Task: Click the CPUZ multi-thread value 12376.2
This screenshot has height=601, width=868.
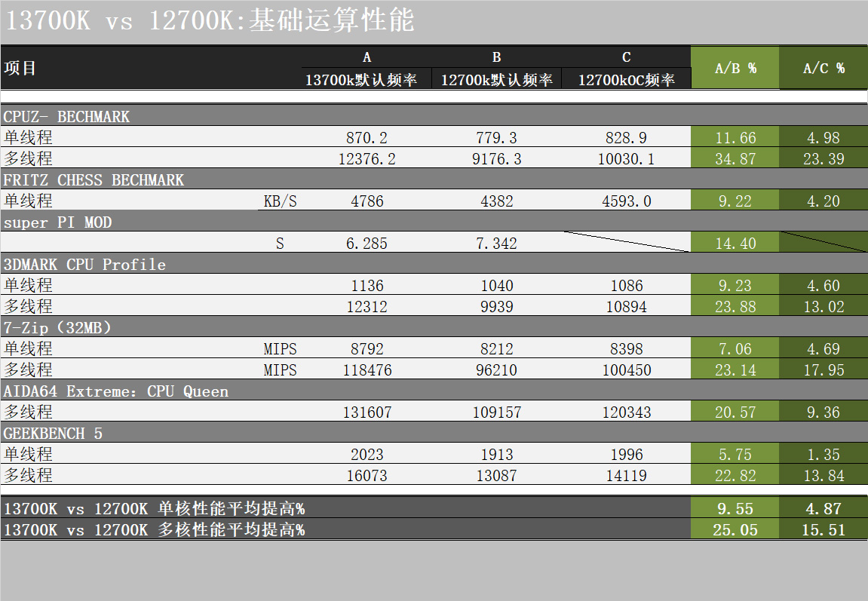Action: [367, 159]
